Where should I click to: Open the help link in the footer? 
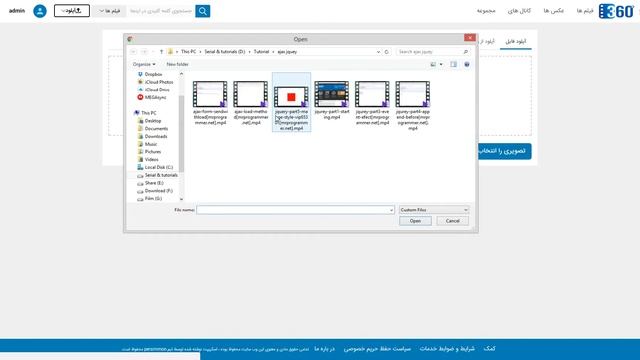pos(489,349)
